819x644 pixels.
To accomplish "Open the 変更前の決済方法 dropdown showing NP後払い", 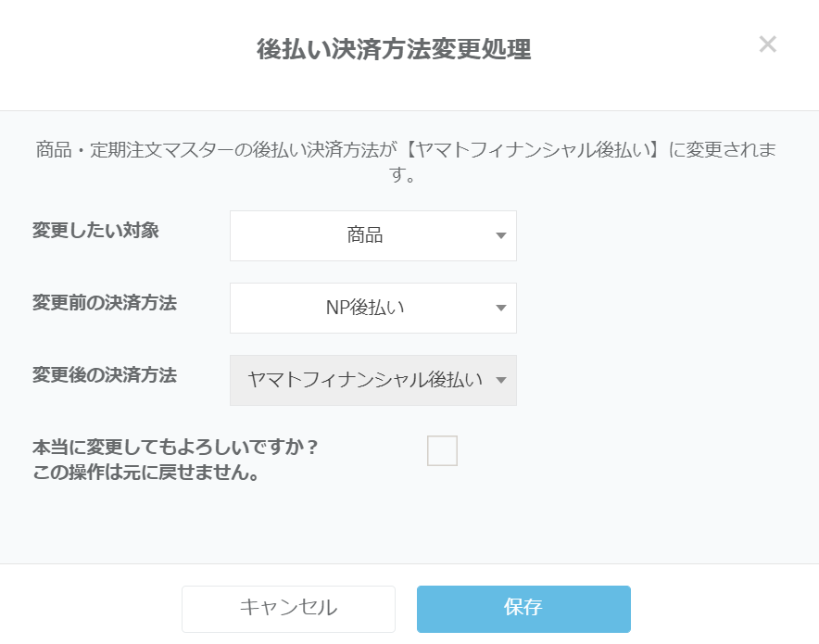I will coord(372,308).
